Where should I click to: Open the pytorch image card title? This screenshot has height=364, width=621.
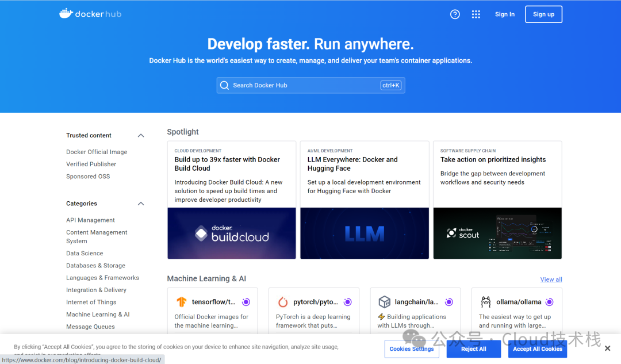316,302
